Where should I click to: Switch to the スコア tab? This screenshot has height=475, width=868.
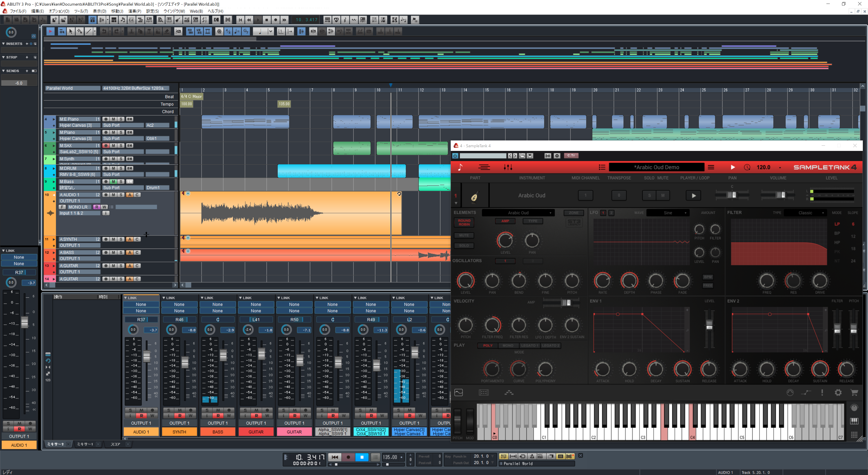pyautogui.click(x=115, y=444)
